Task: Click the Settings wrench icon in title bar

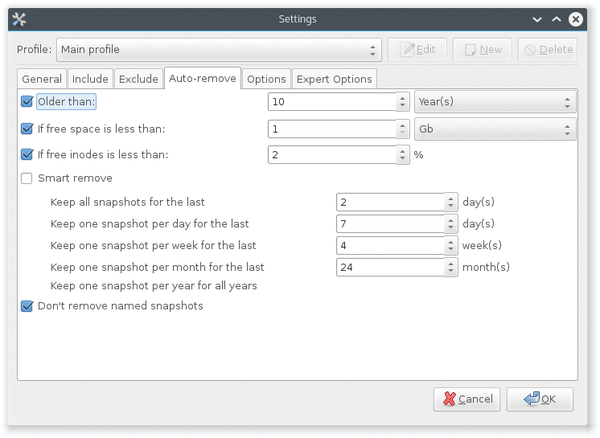Action: tap(19, 19)
